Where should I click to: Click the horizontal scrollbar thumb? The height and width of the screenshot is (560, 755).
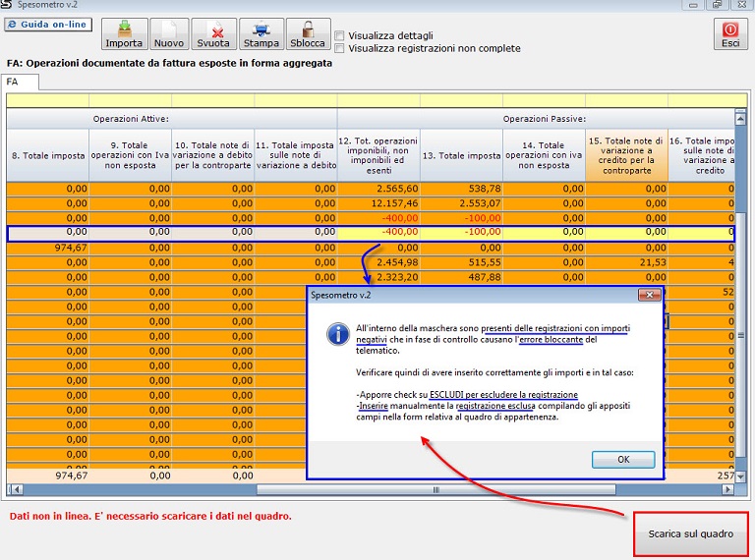[x=436, y=490]
